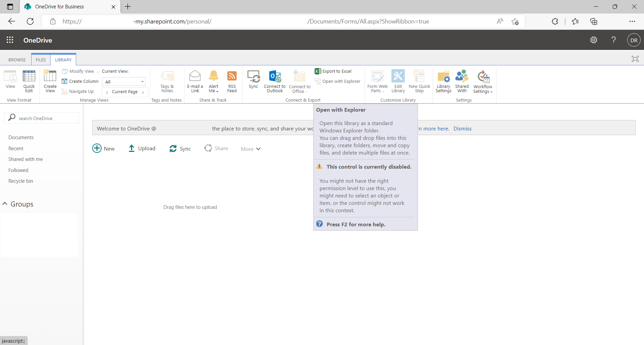Viewport: 644px width, 345px height.
Task: Open Library Settings
Action: [443, 81]
